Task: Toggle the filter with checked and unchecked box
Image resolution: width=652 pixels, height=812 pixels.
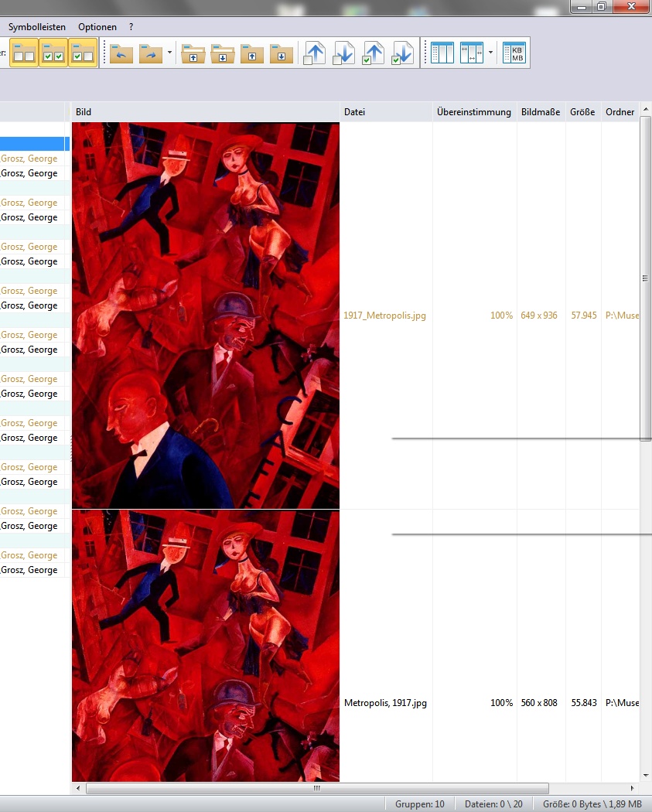Action: pos(83,53)
